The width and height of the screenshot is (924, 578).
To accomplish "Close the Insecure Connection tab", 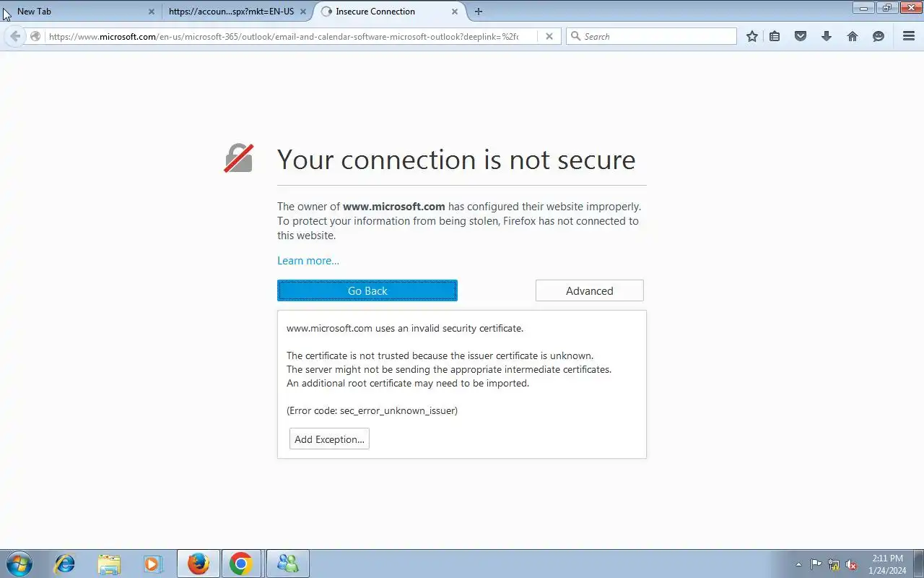I will coord(455,12).
